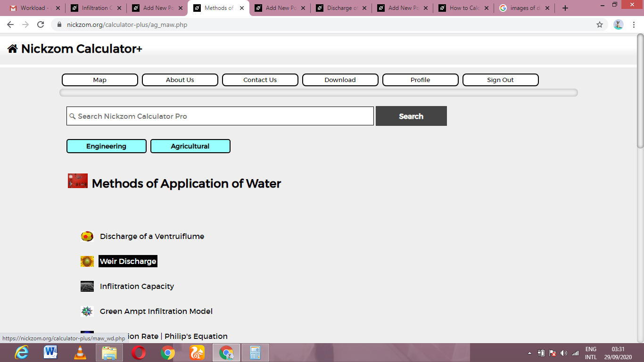Launch Opera browser from the taskbar

pos(139,353)
